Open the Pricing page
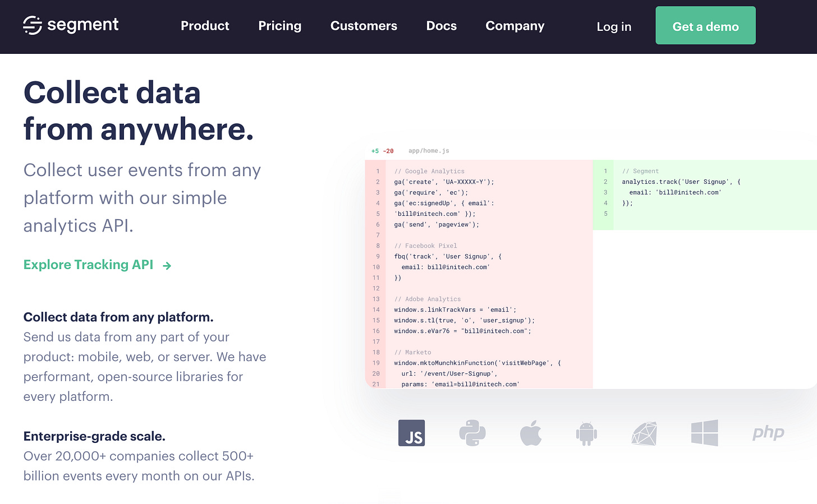 279,26
